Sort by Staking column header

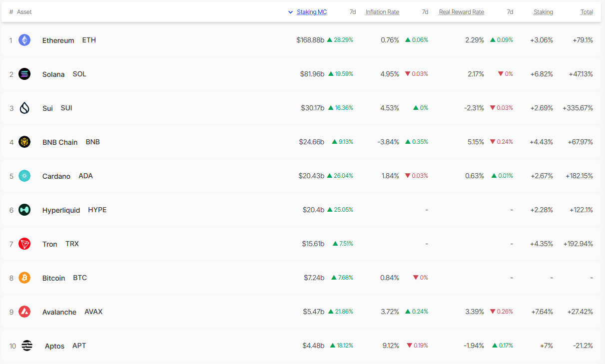543,12
